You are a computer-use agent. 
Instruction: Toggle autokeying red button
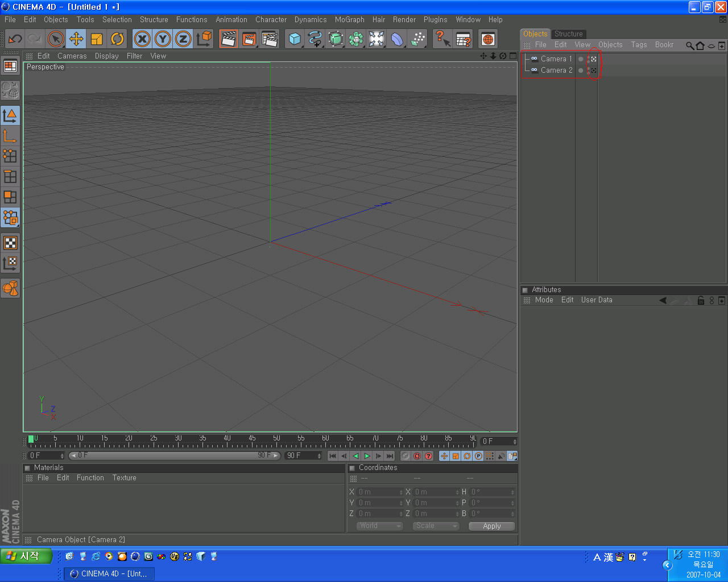click(x=417, y=456)
